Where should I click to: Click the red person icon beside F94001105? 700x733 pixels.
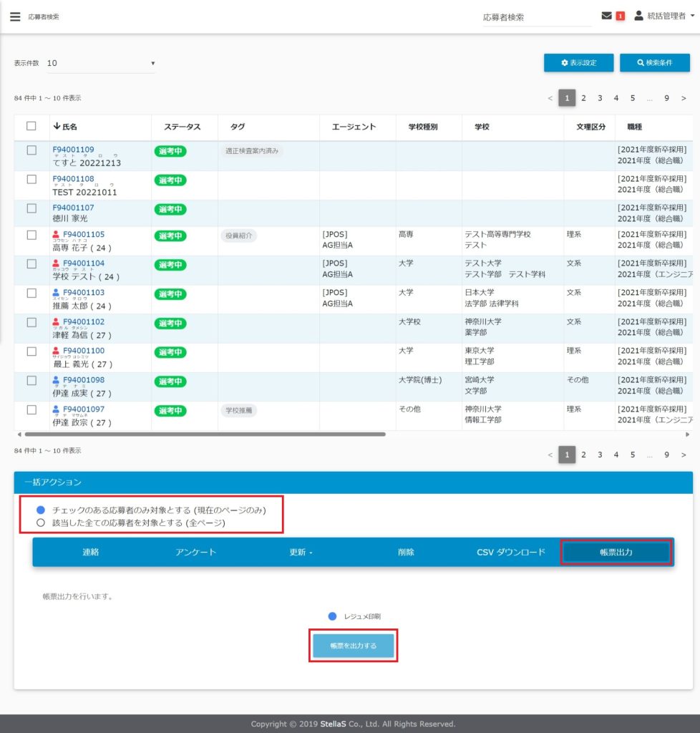57,235
